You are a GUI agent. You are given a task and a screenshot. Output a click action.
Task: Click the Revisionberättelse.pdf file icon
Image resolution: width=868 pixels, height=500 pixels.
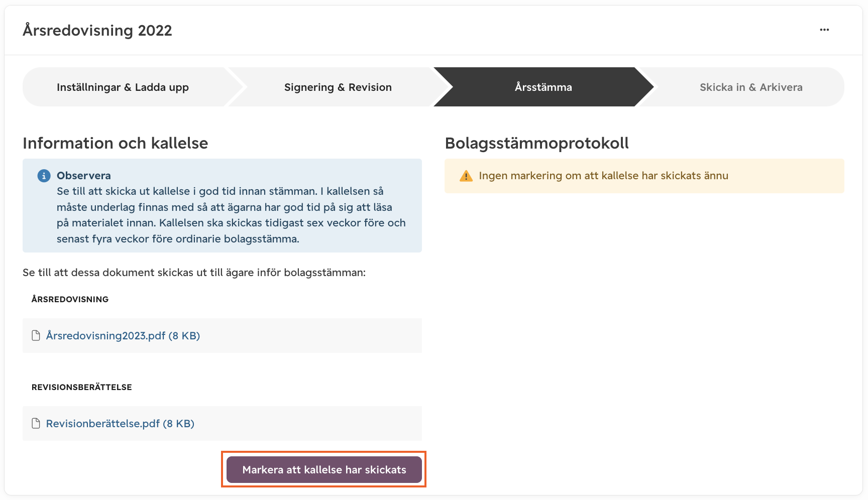pyautogui.click(x=36, y=423)
